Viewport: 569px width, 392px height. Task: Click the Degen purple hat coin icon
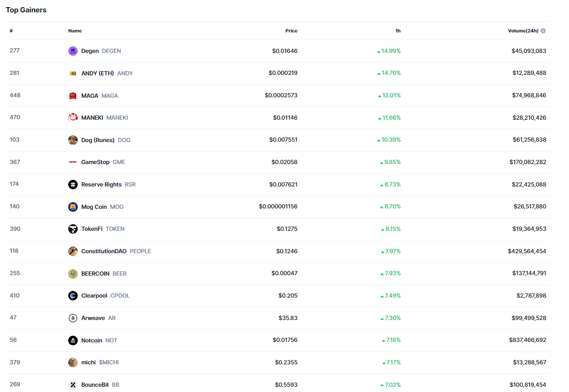[x=73, y=51]
